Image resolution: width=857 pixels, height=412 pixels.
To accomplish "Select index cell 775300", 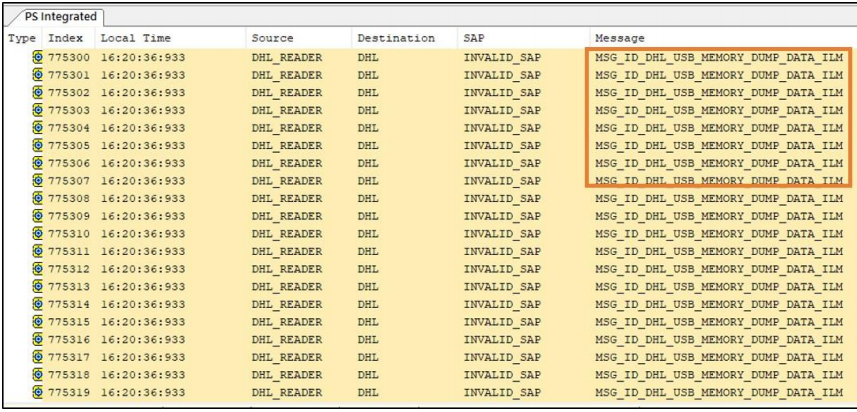I will 69,57.
